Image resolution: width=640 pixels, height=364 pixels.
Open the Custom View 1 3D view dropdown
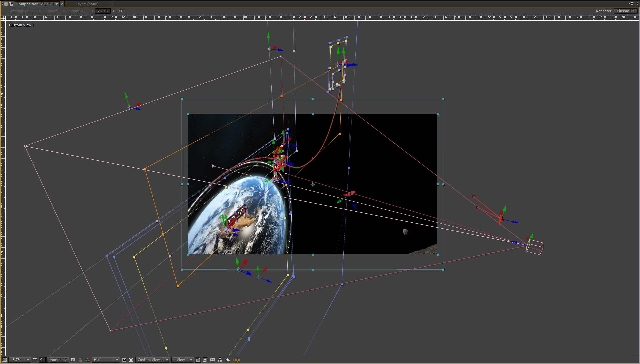click(x=153, y=360)
